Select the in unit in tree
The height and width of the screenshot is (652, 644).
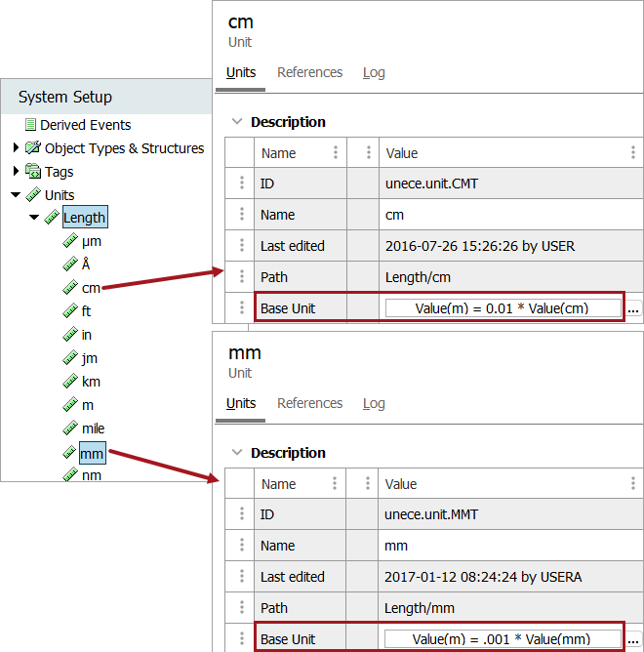87,335
